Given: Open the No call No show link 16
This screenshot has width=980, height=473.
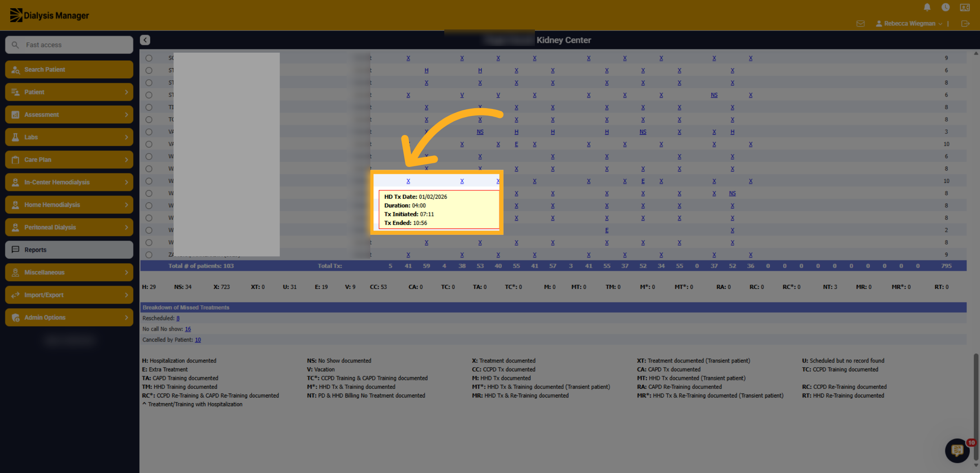Looking at the screenshot, I should click(188, 329).
